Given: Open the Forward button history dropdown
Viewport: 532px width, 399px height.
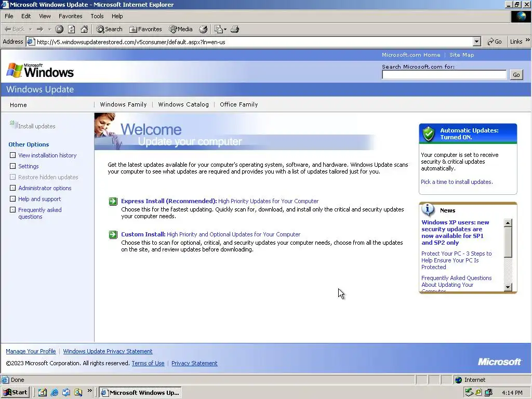Looking at the screenshot, I should pos(49,29).
